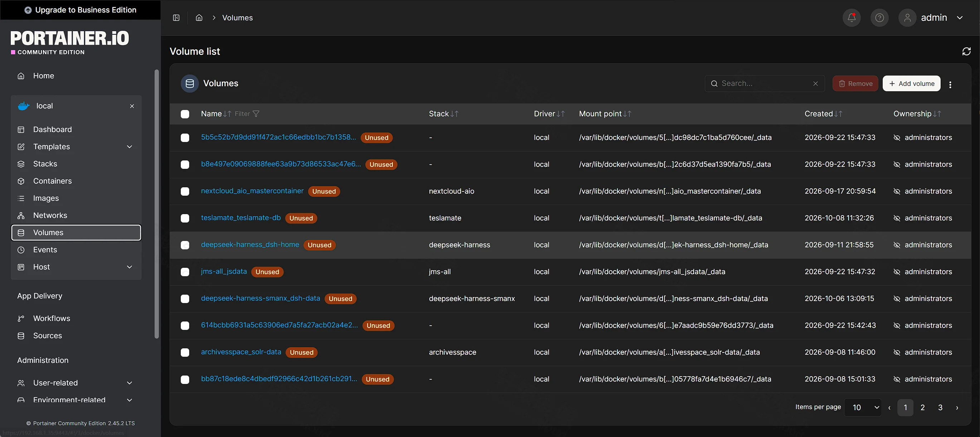The width and height of the screenshot is (980, 437).
Task: Select the nextcloud_aio_mastercontainer row checkbox
Action: [x=185, y=191]
